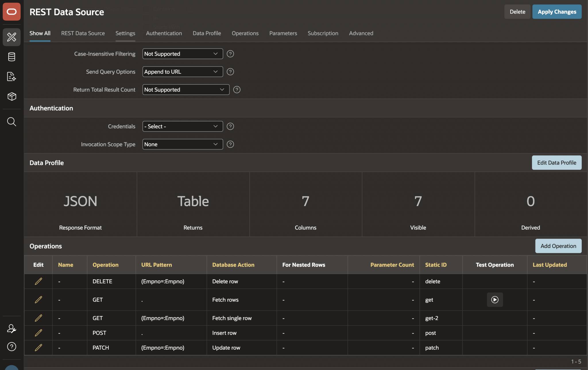
Task: Open Invocation Scope Type dropdown
Action: (183, 144)
